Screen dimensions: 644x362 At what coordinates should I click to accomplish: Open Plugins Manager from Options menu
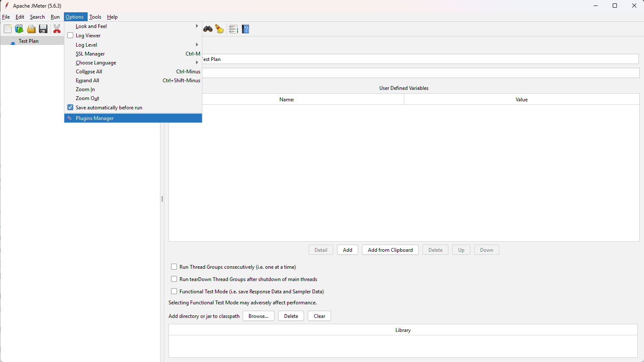133,118
